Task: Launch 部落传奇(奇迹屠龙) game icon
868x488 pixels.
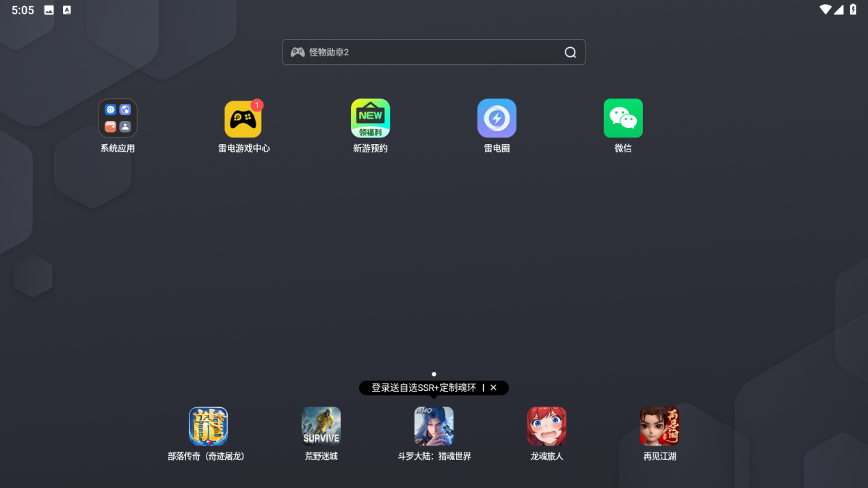Action: 208,426
